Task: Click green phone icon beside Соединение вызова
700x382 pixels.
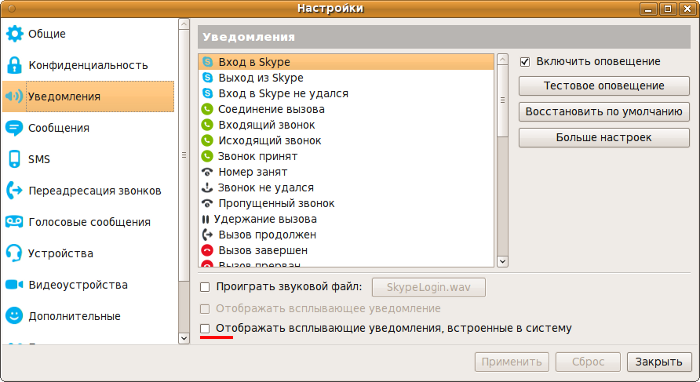Action: pyautogui.click(x=207, y=109)
